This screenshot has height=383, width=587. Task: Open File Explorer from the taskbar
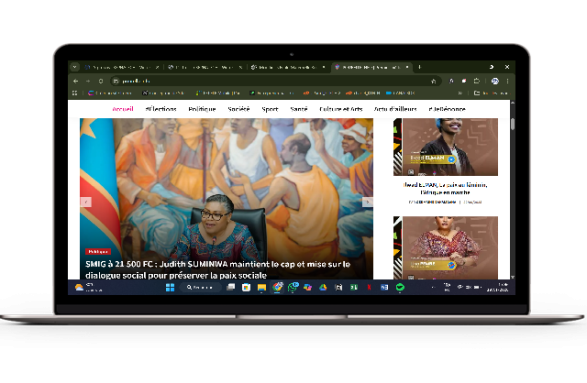tap(261, 287)
